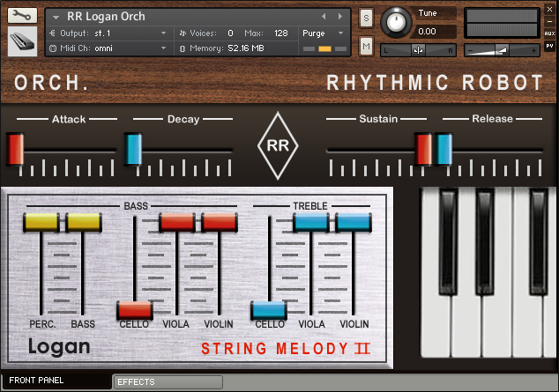Viewport: 559px width, 392px height.
Task: Toggle the AUX sends button
Action: click(549, 33)
